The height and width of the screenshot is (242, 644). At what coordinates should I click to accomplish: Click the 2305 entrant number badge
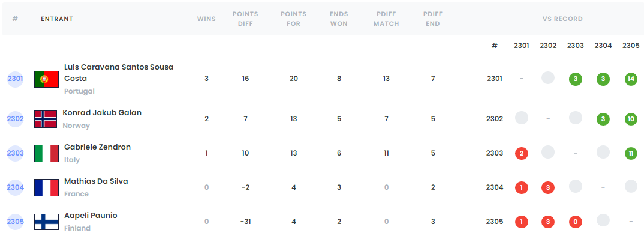tap(15, 222)
